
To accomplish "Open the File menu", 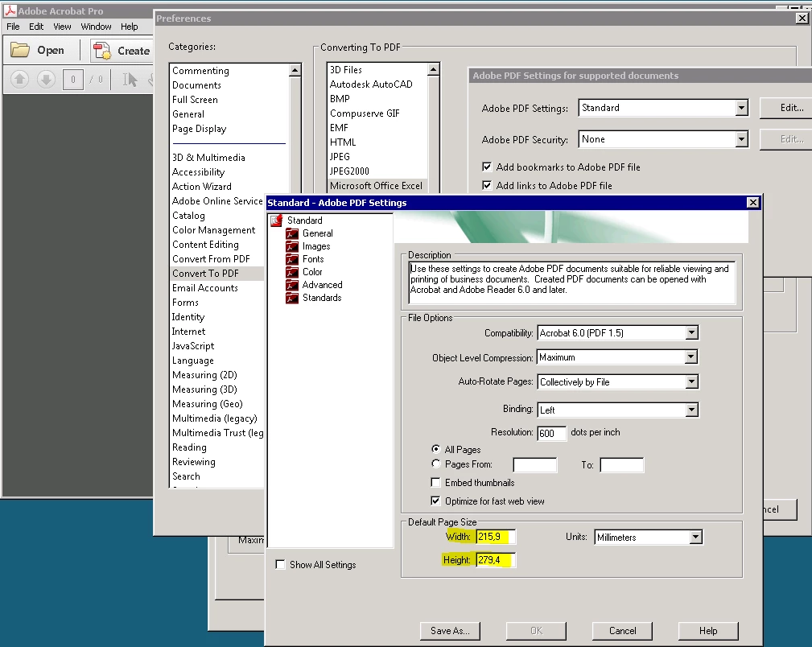I will [13, 27].
